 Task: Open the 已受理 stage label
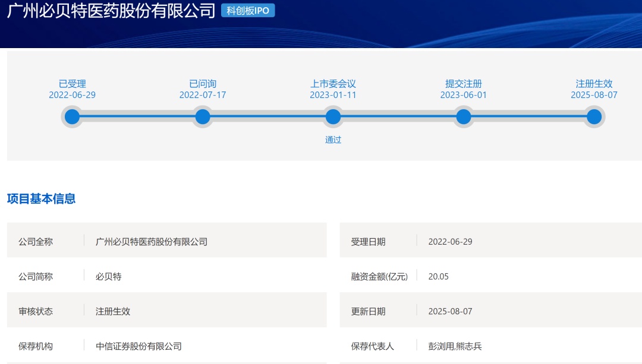click(72, 84)
